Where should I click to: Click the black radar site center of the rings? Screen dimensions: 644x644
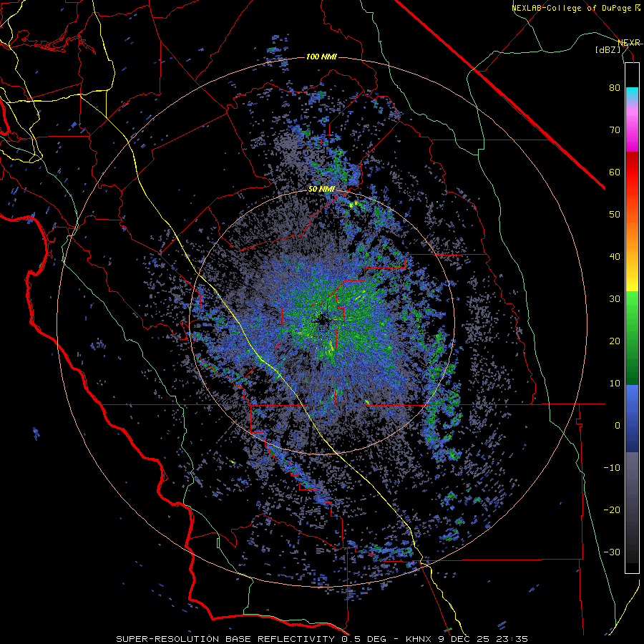tap(322, 321)
